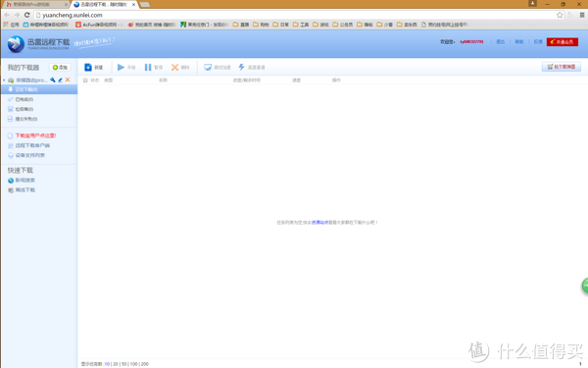The width and height of the screenshot is (588, 368).
Task: Click the 类型 column header
Action: [x=108, y=80]
